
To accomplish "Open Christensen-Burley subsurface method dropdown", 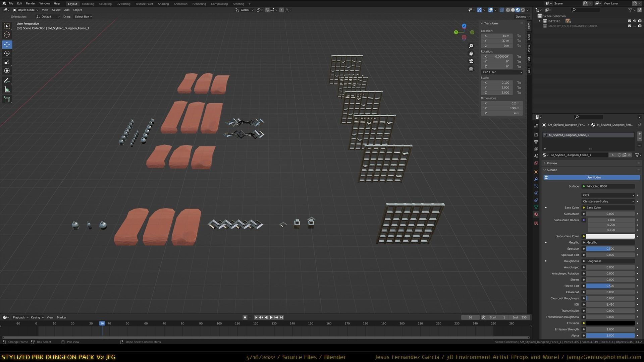I will click(x=608, y=201).
